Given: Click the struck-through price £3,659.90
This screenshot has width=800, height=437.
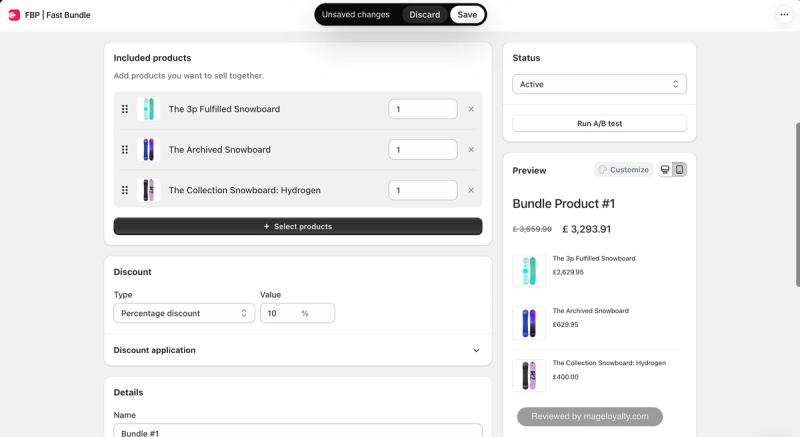Looking at the screenshot, I should click(x=532, y=229).
